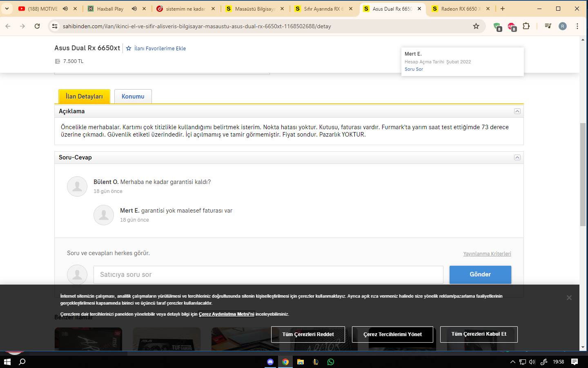Open the green shield extension icon
Viewport: 588px width, 368px height.
[x=497, y=27]
